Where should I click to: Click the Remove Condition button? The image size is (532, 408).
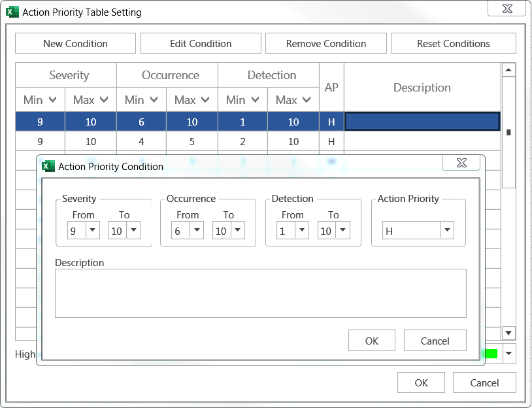(x=326, y=44)
